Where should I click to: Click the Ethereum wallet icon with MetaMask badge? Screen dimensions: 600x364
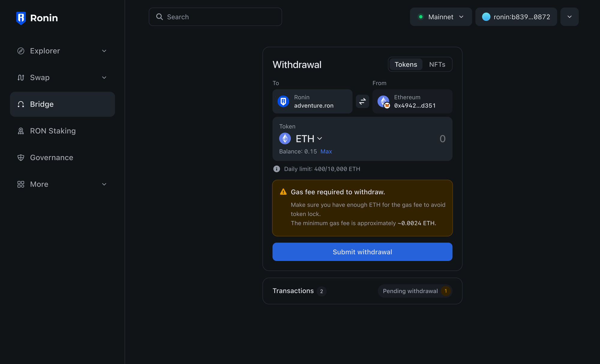[x=383, y=101]
